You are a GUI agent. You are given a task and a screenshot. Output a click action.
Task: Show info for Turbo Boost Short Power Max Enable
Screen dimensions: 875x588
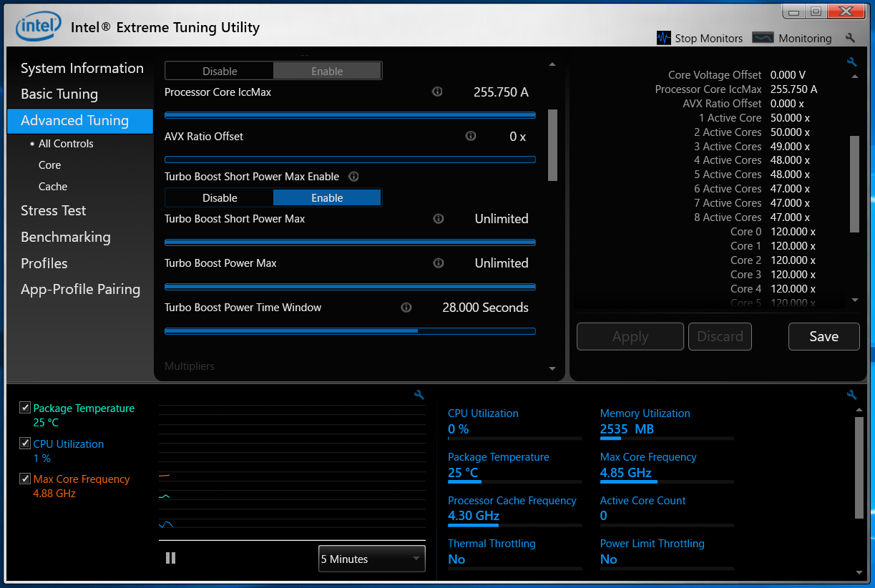coord(353,176)
